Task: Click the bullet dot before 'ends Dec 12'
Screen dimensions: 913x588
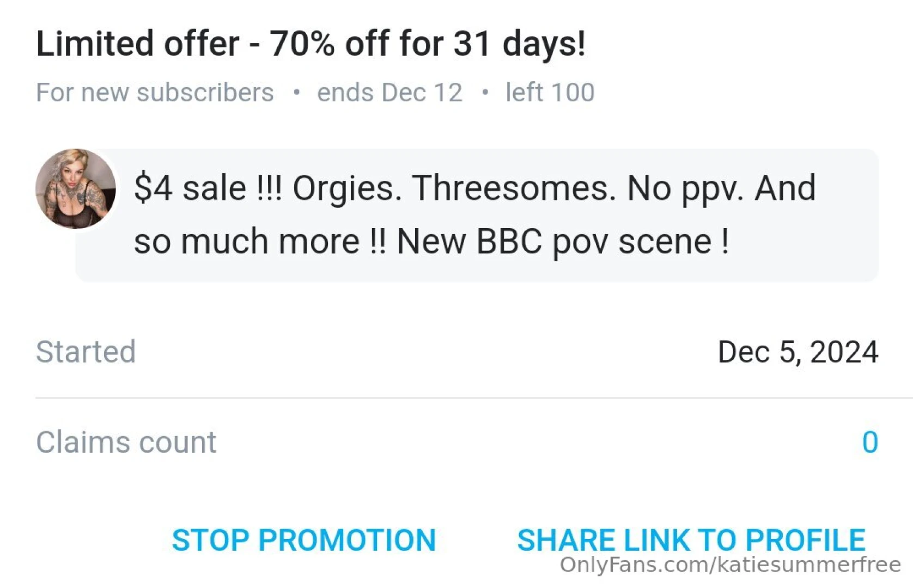Action: [296, 92]
